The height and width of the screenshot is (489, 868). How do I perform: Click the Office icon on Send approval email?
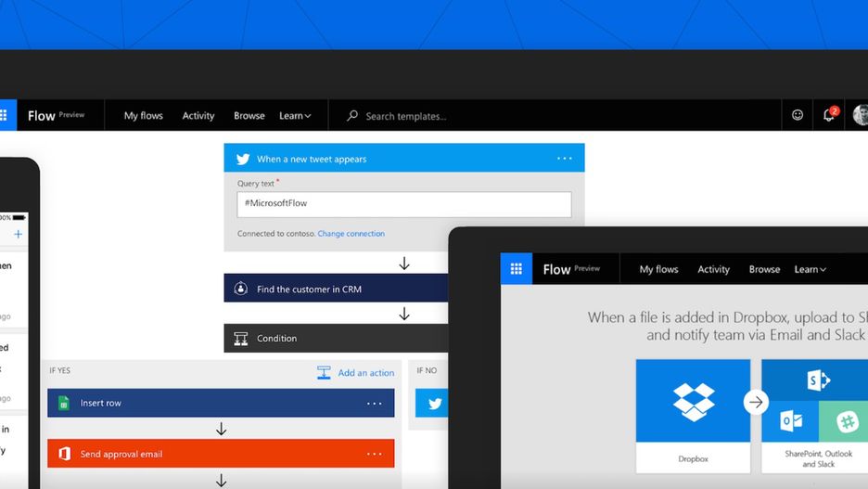[64, 454]
